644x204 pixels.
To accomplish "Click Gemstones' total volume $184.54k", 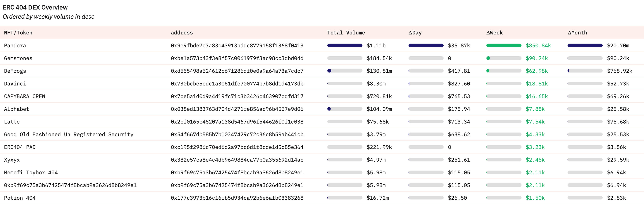I will pos(379,58).
